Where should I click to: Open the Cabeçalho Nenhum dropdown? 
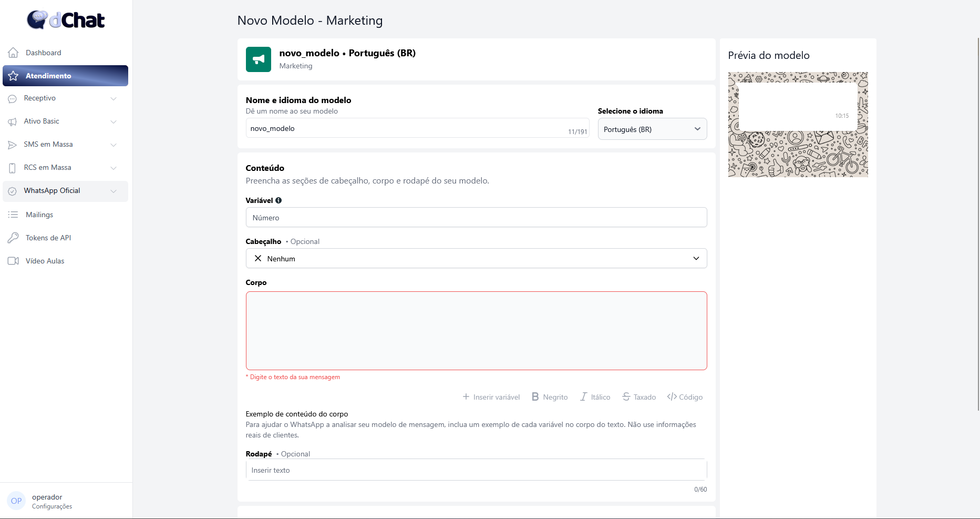tap(476, 259)
